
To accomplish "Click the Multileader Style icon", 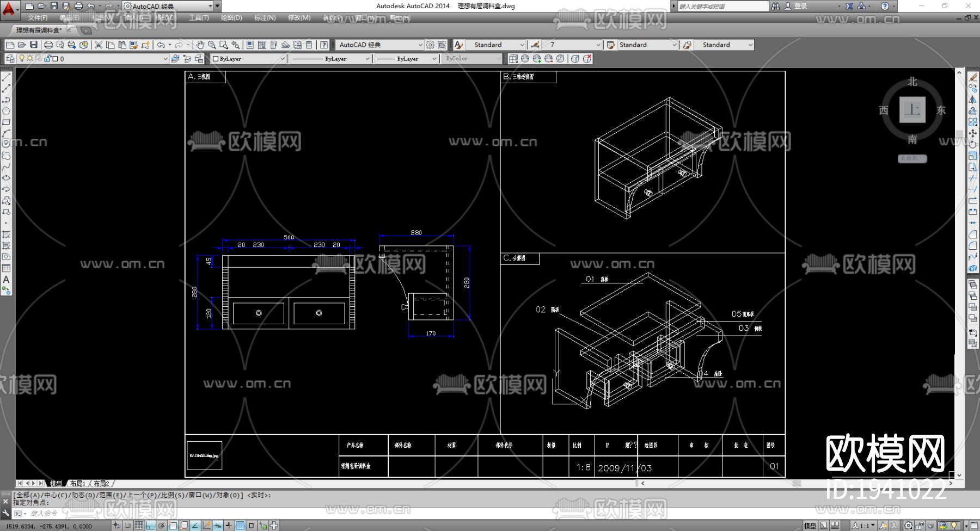I will coord(688,45).
